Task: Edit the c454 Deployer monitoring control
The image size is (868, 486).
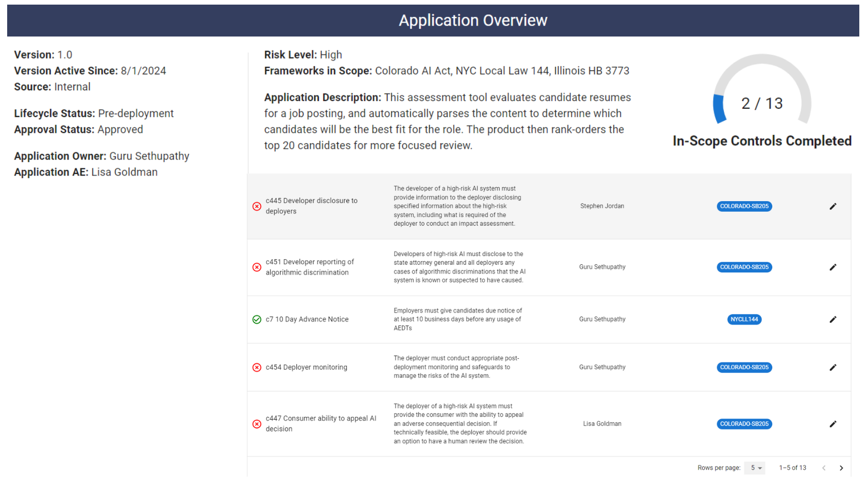Action: point(833,367)
